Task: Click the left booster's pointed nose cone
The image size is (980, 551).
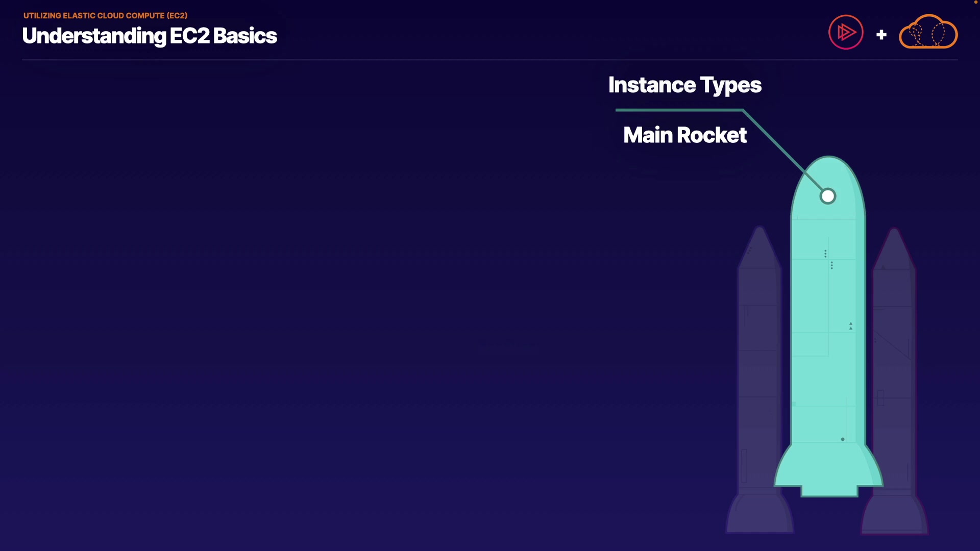Action: coord(759,245)
